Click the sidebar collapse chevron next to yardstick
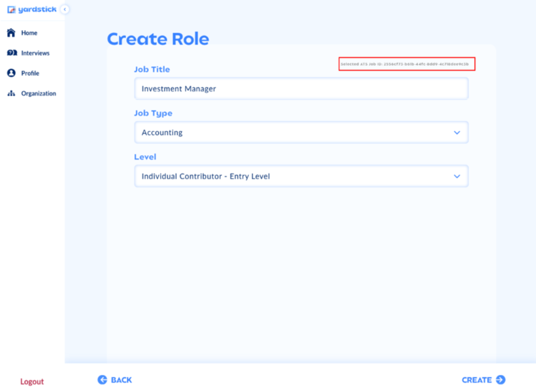 point(65,9)
